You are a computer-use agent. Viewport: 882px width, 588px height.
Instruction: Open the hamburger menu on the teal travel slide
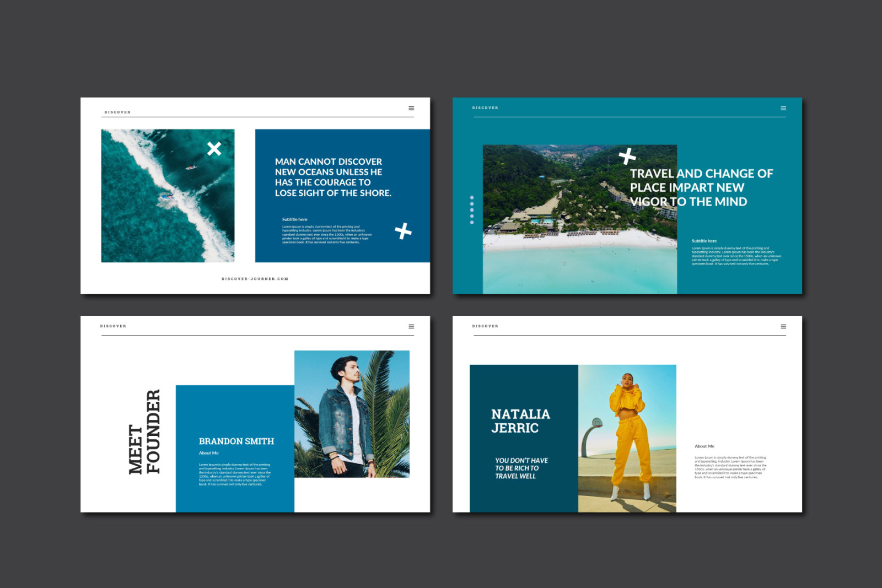[x=783, y=108]
